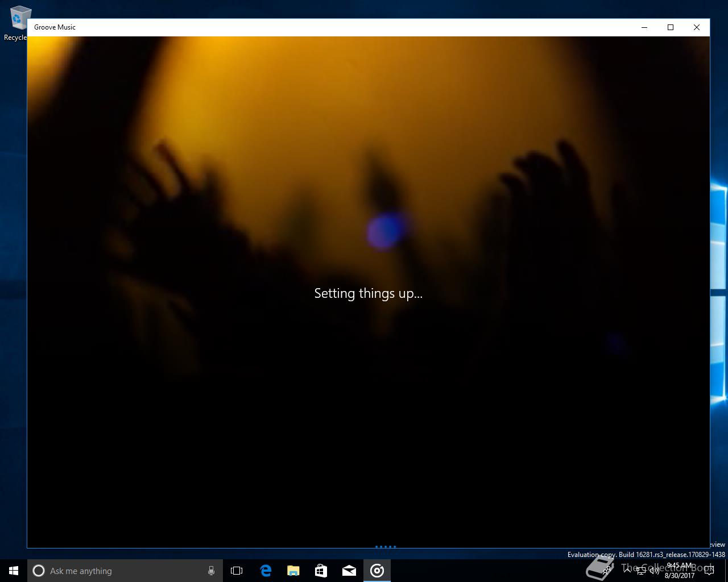Screen dimensions: 728x582
Task: Activate the Cortana microphone icon
Action: [211, 571]
